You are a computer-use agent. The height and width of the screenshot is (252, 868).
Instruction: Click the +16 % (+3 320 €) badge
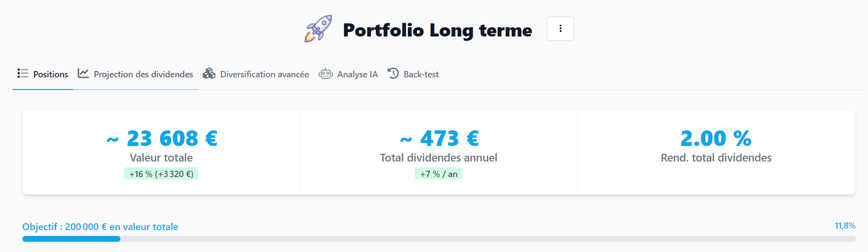pos(161,174)
